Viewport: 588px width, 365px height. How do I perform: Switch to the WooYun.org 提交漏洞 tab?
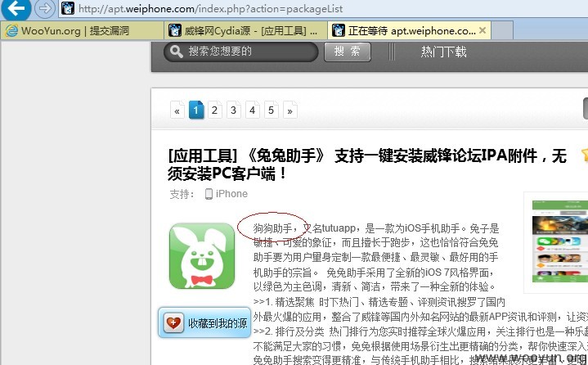click(x=82, y=30)
